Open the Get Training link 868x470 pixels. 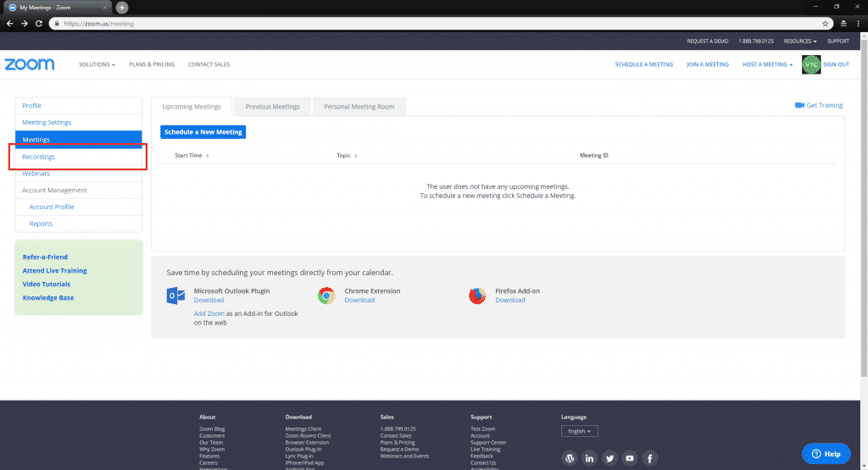(x=824, y=105)
